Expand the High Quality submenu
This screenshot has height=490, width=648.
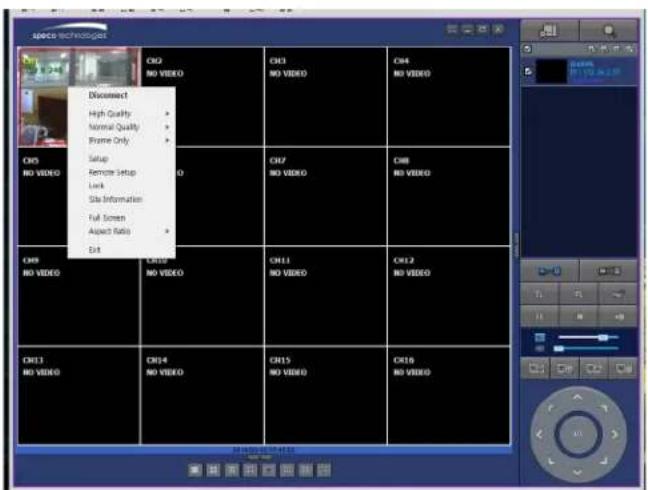(x=122, y=113)
